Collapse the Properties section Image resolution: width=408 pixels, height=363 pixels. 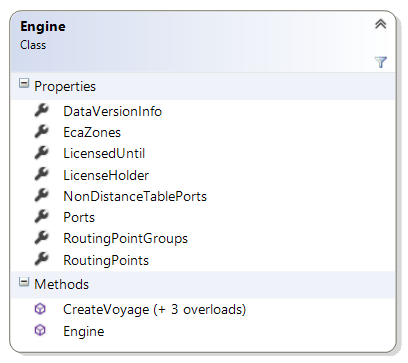pos(24,83)
